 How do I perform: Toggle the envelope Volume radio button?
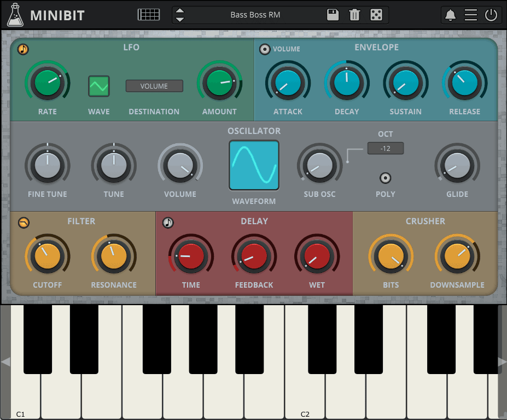265,49
